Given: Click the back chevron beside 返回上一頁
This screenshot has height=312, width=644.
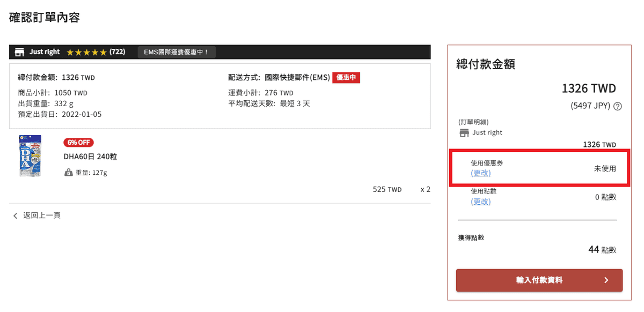Looking at the screenshot, I should [x=15, y=216].
